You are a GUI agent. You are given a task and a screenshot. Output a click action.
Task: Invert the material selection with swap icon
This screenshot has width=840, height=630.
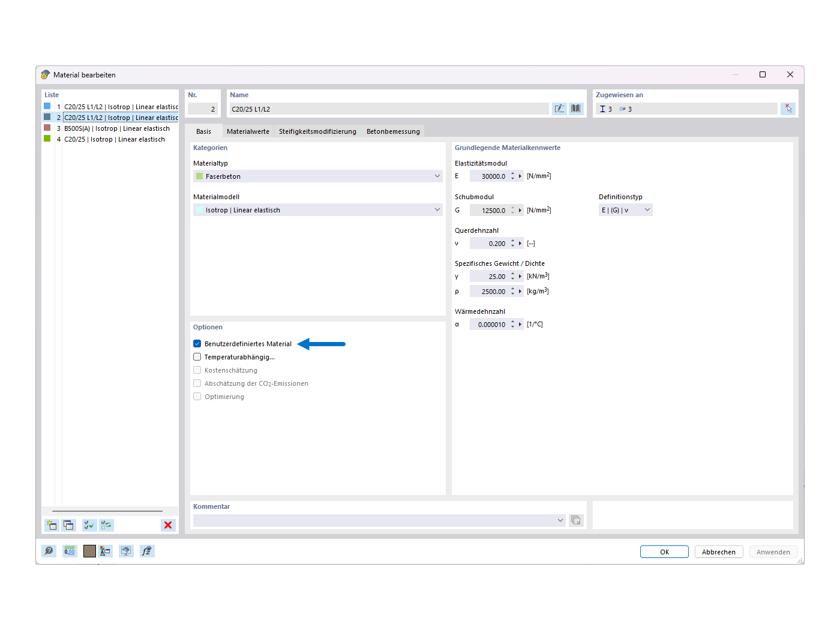tap(106, 525)
